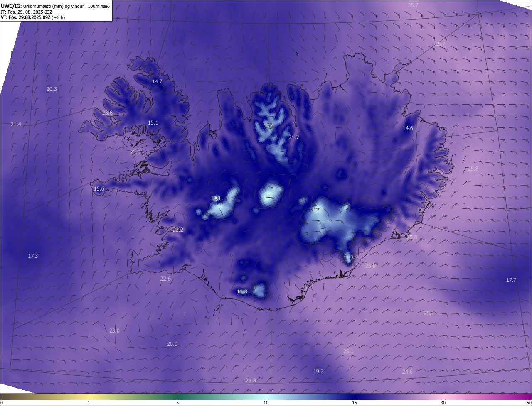This screenshot has width=532, height=406.
Task: Click the 17.7 value label
Action: pos(511,280)
